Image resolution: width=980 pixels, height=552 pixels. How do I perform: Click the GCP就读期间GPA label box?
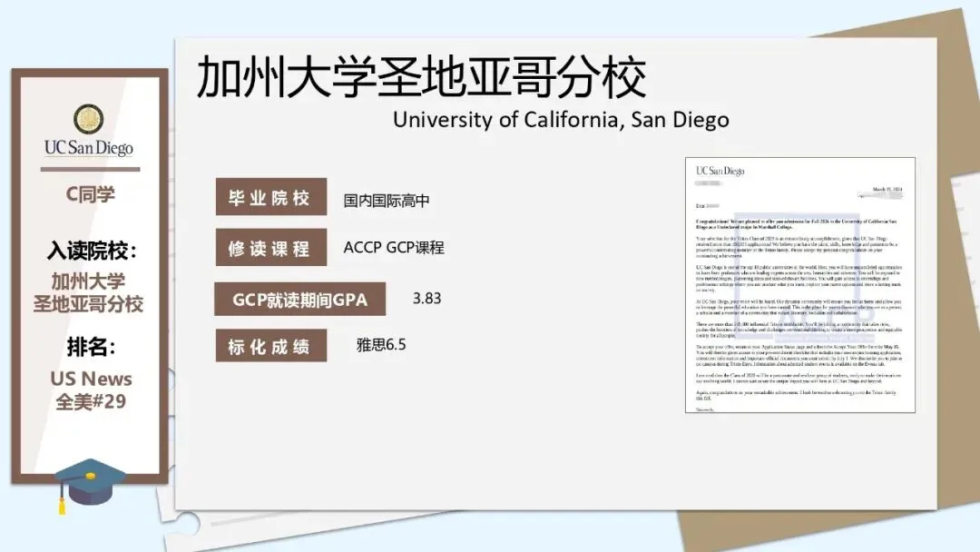tap(300, 300)
